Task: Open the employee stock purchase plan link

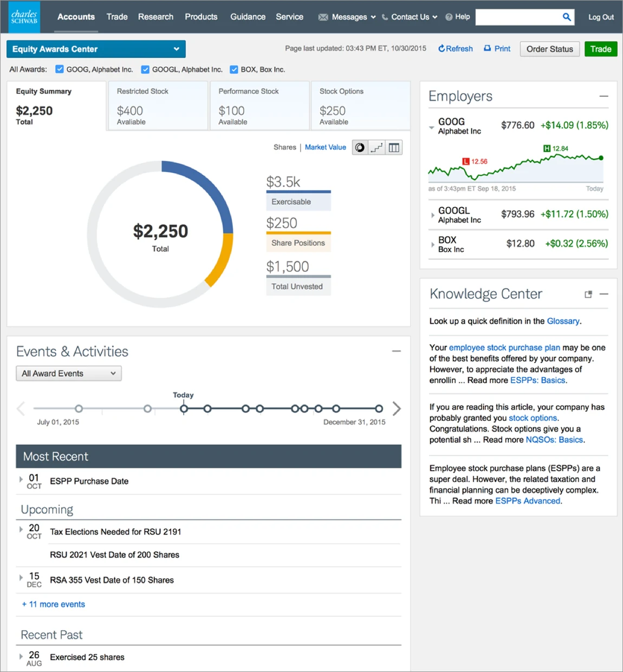Action: 504,348
